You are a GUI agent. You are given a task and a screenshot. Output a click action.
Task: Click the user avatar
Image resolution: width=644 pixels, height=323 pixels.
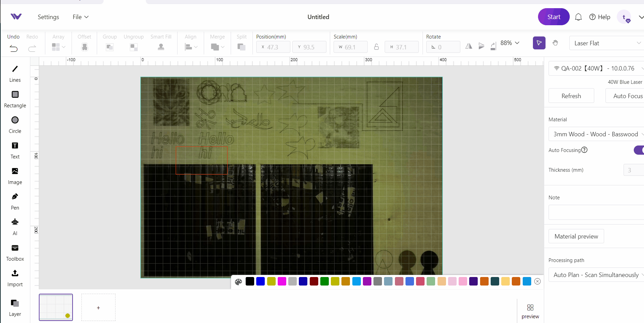pyautogui.click(x=624, y=17)
